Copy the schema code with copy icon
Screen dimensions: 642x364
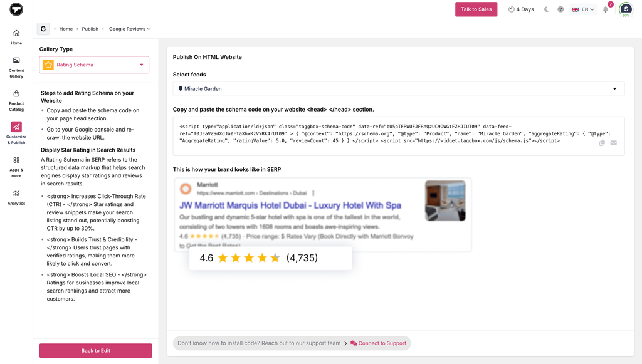tap(602, 143)
